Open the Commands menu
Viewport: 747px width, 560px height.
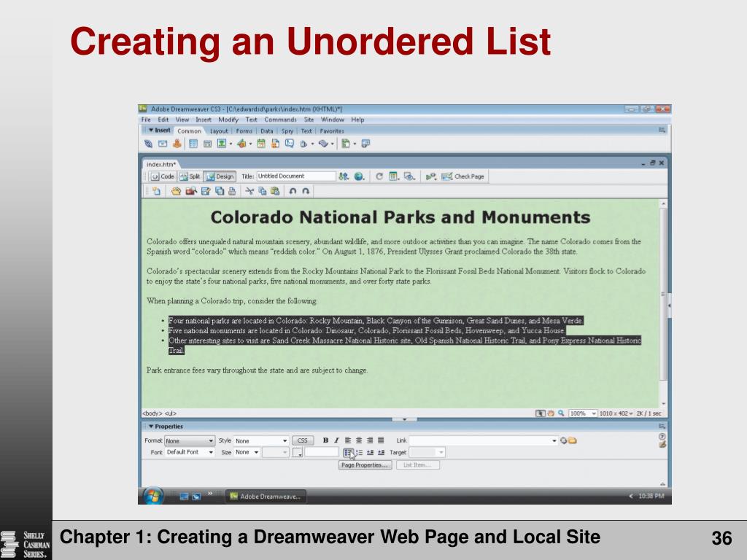pos(280,120)
